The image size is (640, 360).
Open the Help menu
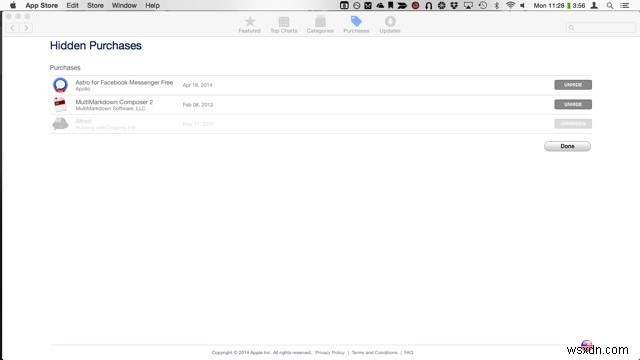[152, 5]
